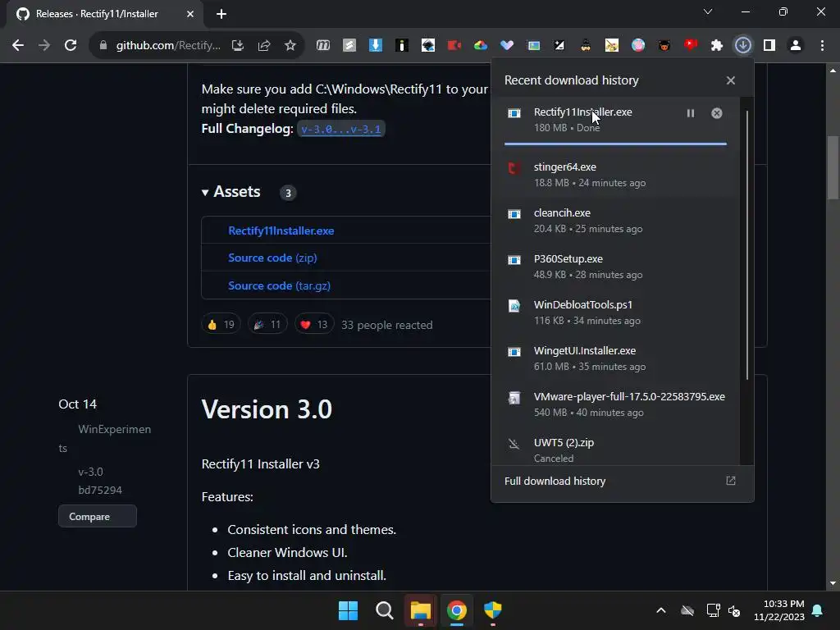Open the Chrome side panel

point(769,46)
